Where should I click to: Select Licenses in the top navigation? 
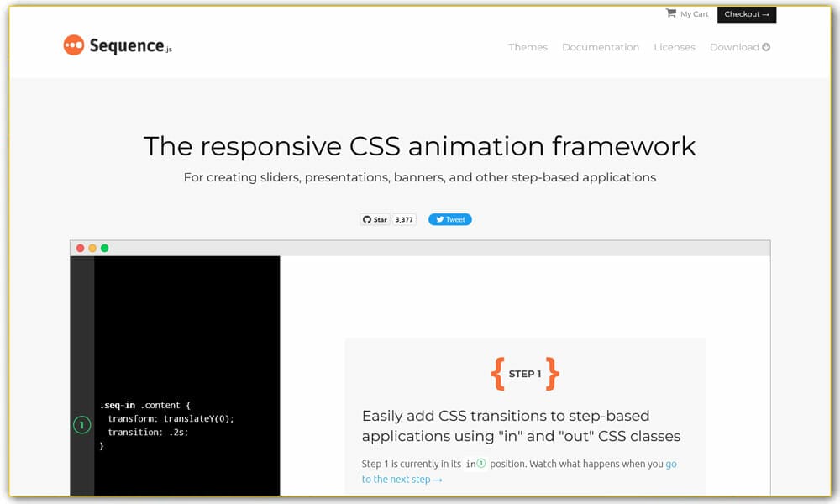click(675, 47)
